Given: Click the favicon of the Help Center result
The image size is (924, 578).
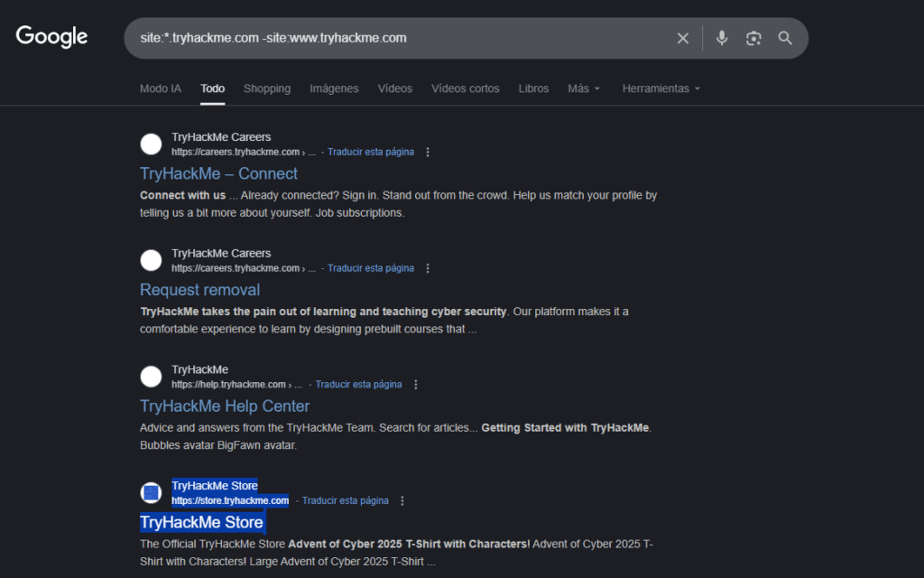Looking at the screenshot, I should point(151,377).
